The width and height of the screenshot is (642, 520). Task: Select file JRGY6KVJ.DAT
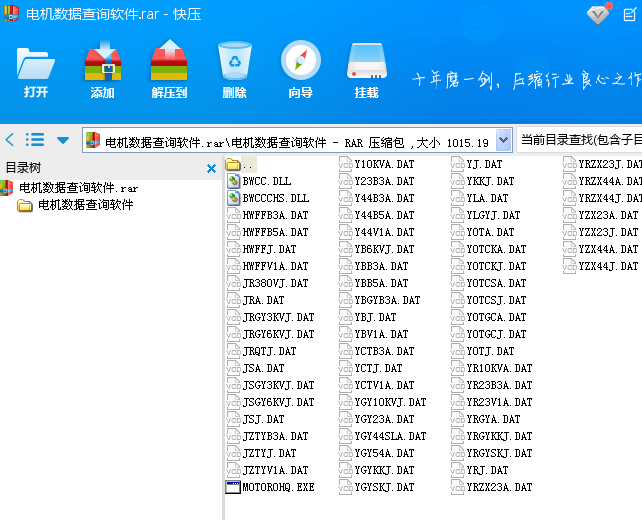[x=270, y=334]
